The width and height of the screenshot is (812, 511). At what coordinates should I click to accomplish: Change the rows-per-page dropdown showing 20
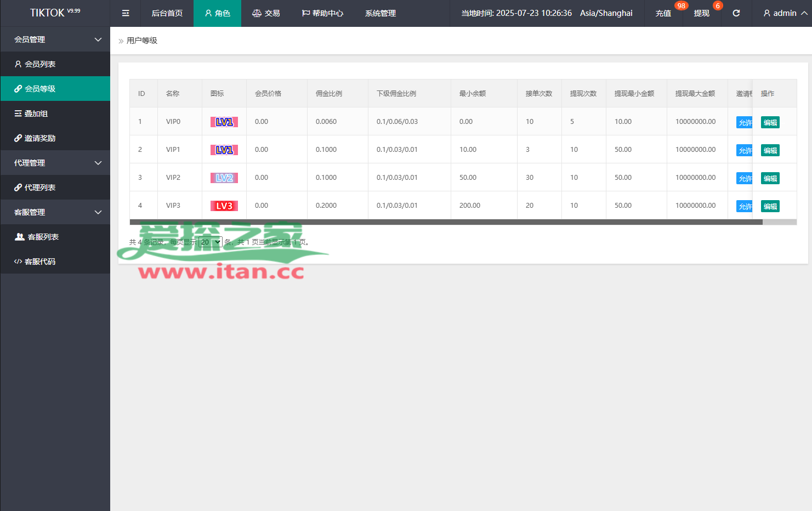click(210, 242)
